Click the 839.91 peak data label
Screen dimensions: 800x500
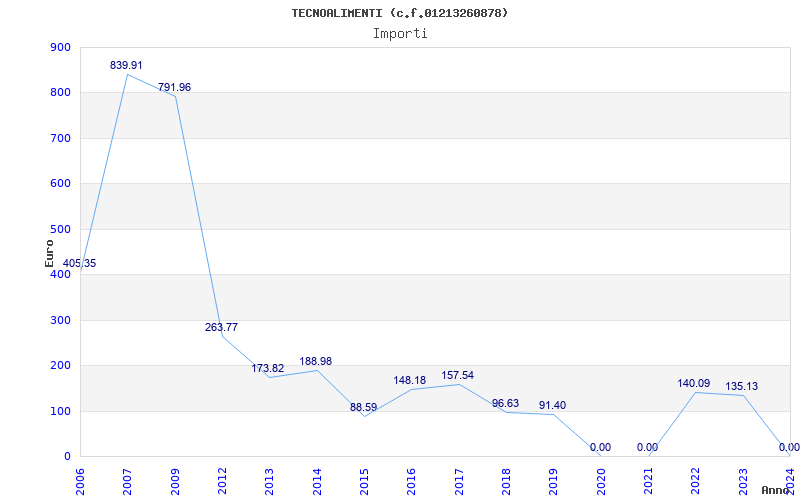(x=126, y=65)
